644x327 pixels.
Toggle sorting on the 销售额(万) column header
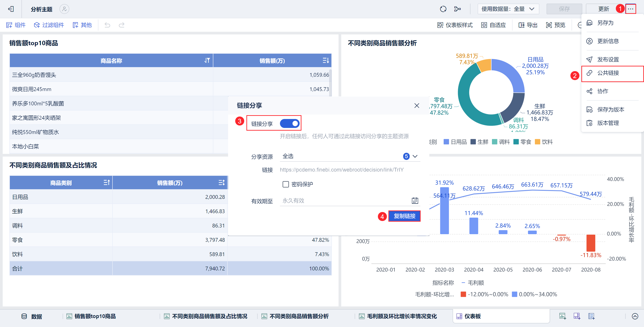(326, 60)
